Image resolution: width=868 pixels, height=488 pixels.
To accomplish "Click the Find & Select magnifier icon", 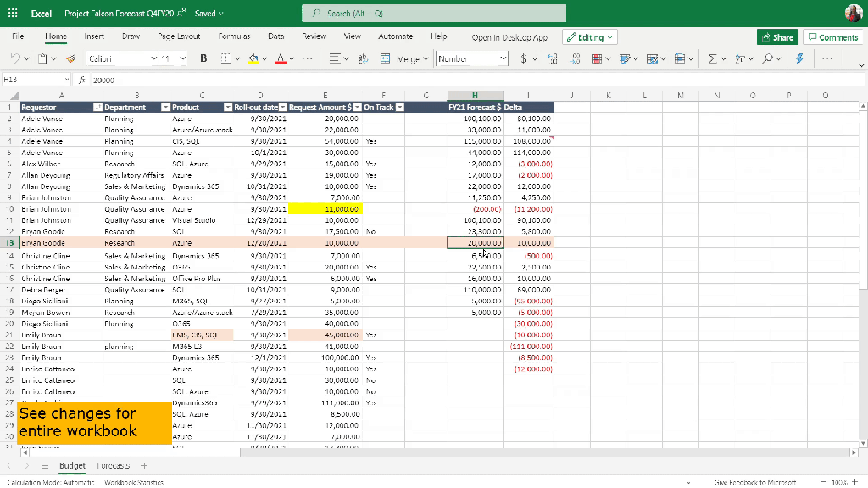I will (767, 58).
